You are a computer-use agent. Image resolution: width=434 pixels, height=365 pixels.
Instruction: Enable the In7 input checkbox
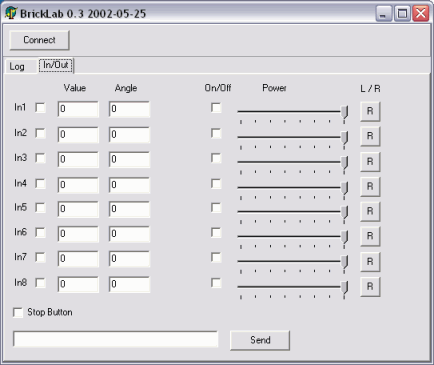point(41,257)
